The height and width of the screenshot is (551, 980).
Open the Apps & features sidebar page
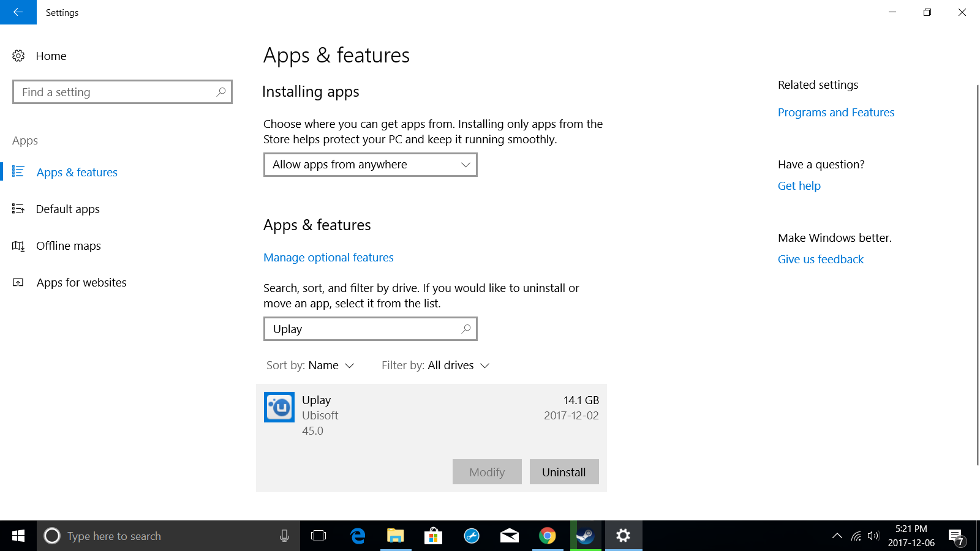pos(77,172)
